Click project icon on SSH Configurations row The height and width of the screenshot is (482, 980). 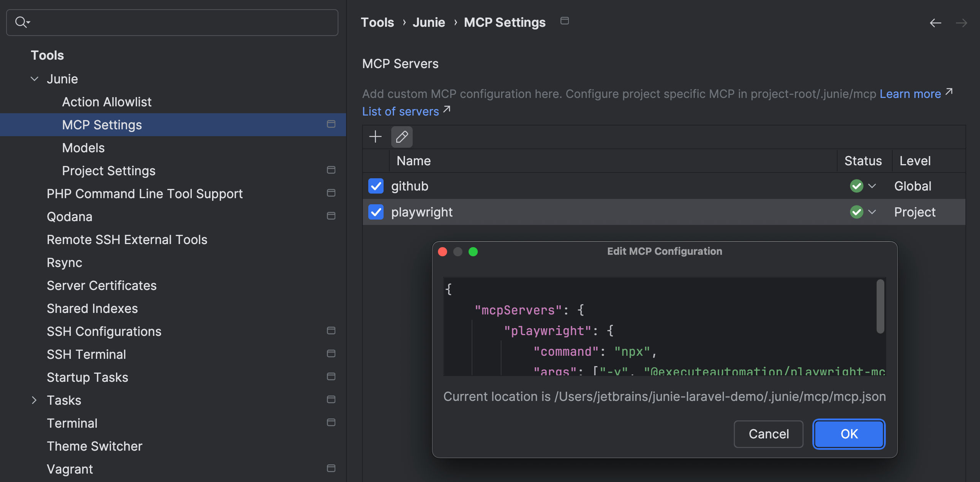pyautogui.click(x=331, y=331)
